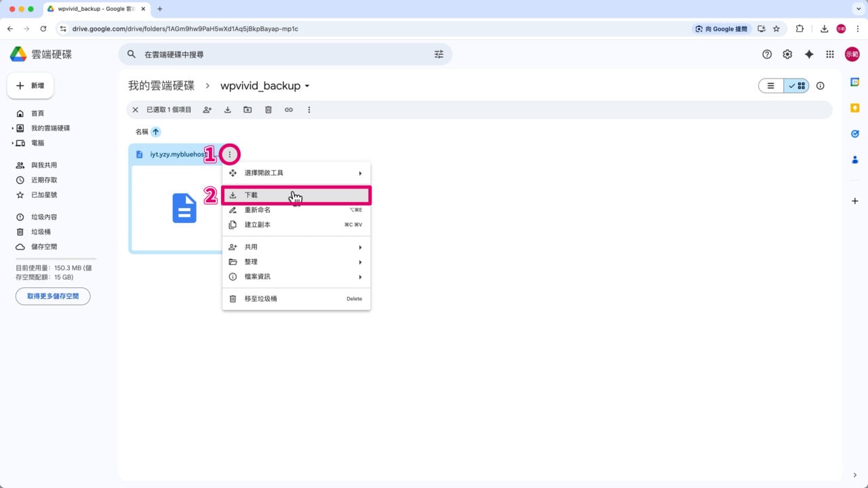
Task: Open the wpvivid_backup folder dropdown
Action: tap(307, 86)
